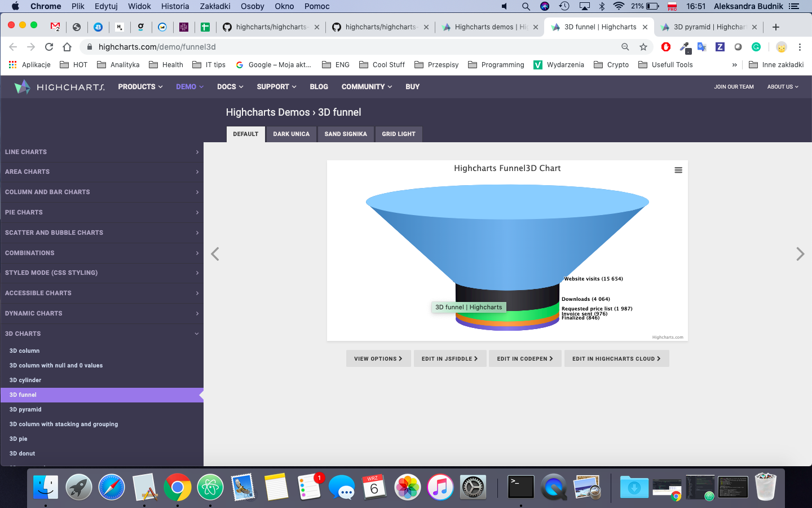Click Edit in JSFiddle button
Viewport: 812px width, 508px height.
(450, 358)
